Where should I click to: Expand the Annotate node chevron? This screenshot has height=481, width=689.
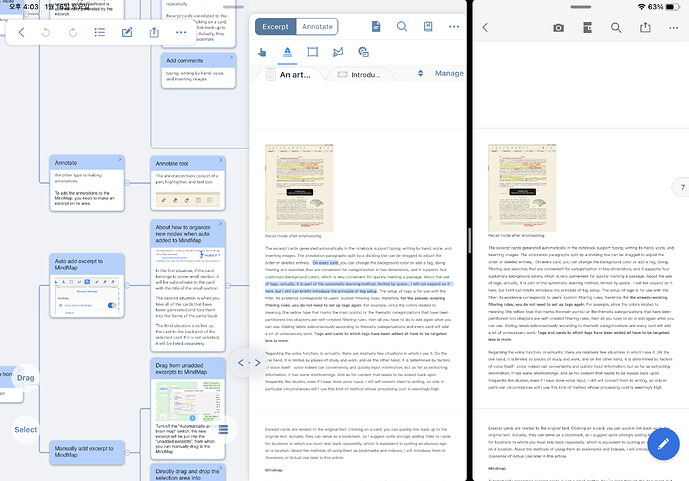coord(120,159)
